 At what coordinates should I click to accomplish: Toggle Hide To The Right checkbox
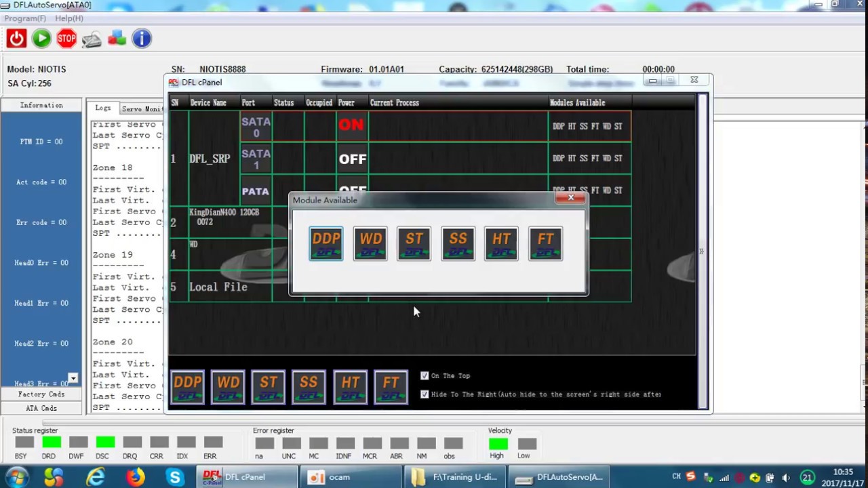tap(425, 394)
